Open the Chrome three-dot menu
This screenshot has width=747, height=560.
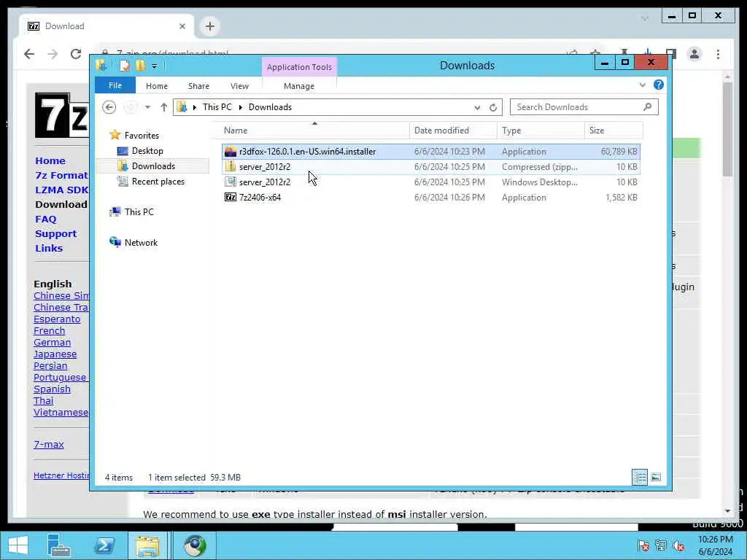(718, 54)
